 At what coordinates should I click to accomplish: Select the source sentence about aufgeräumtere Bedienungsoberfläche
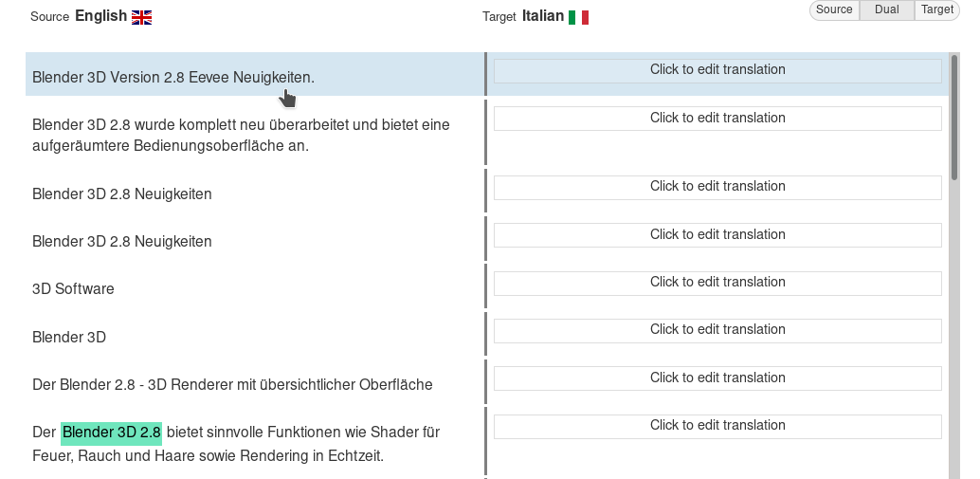pyautogui.click(x=241, y=136)
